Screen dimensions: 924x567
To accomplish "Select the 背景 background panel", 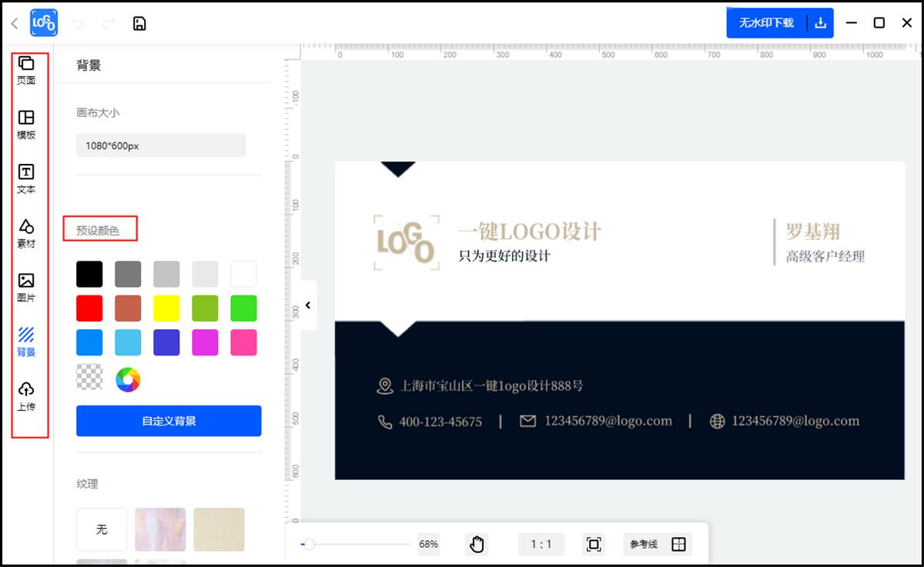I will coord(26,342).
